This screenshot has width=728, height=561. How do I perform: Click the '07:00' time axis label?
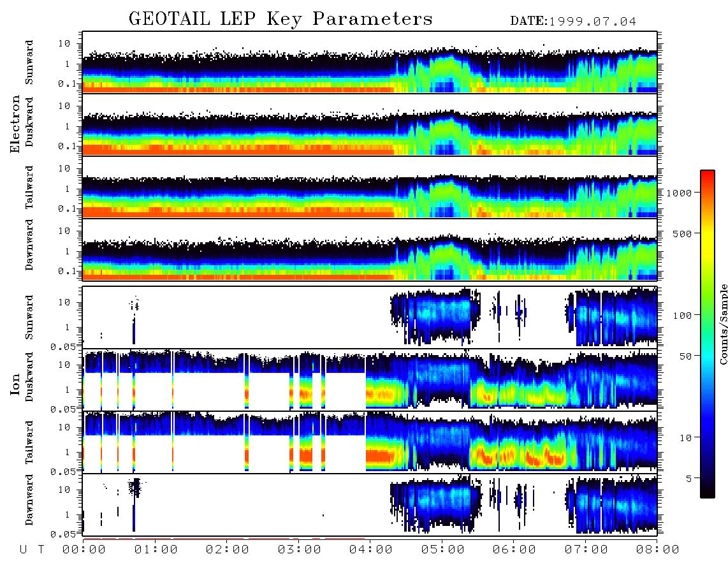click(586, 550)
